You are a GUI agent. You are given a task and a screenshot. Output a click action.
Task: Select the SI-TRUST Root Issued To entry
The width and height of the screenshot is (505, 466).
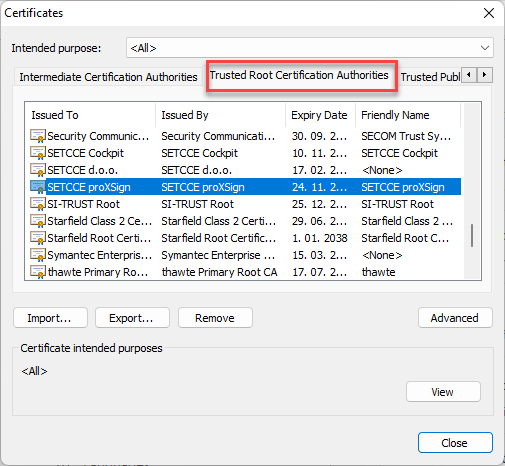pyautogui.click(x=83, y=204)
